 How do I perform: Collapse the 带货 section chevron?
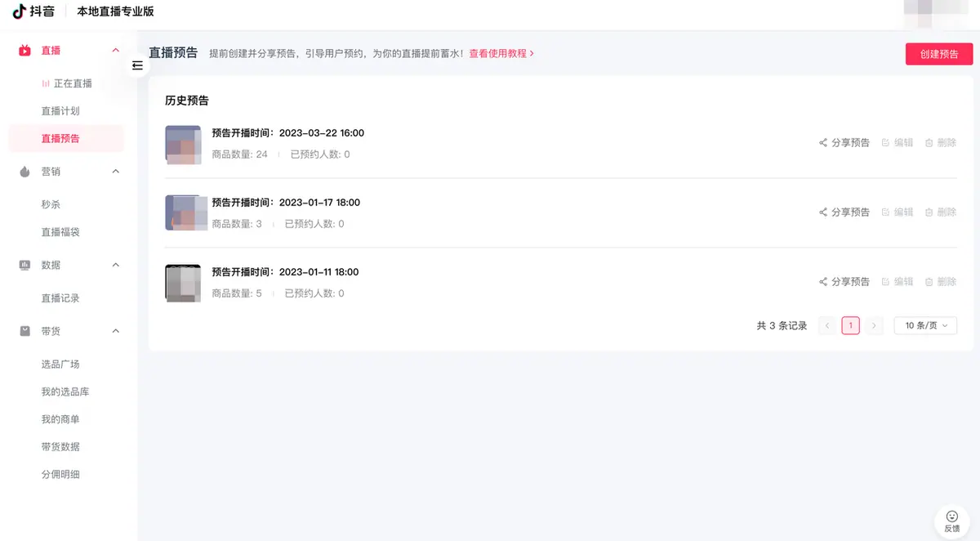(115, 331)
